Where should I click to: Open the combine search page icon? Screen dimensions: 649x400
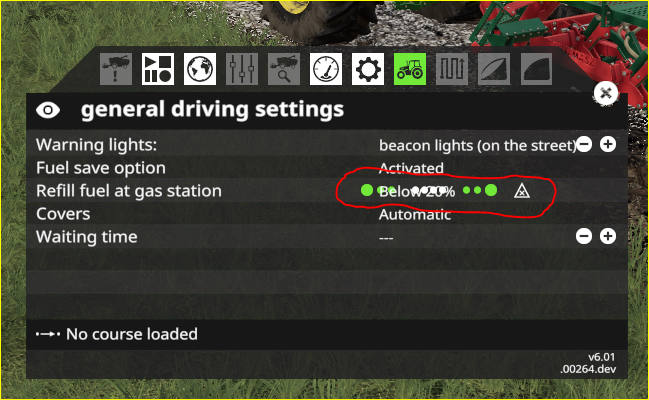click(284, 69)
